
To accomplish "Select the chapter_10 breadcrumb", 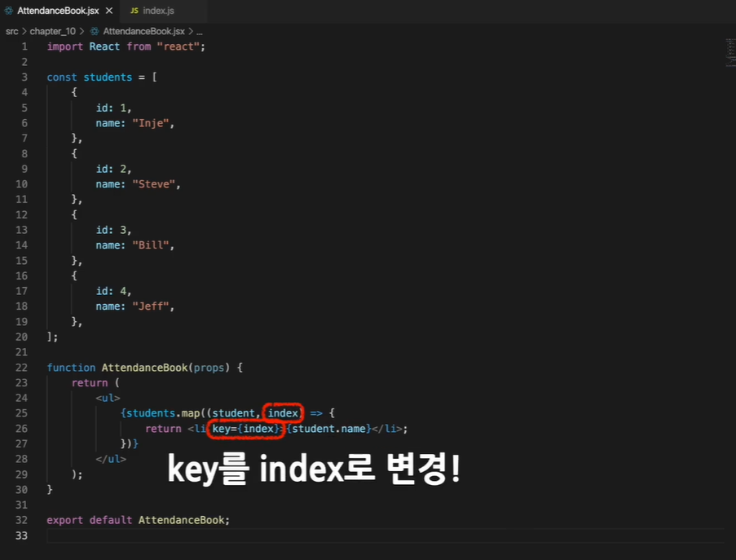I will point(52,32).
